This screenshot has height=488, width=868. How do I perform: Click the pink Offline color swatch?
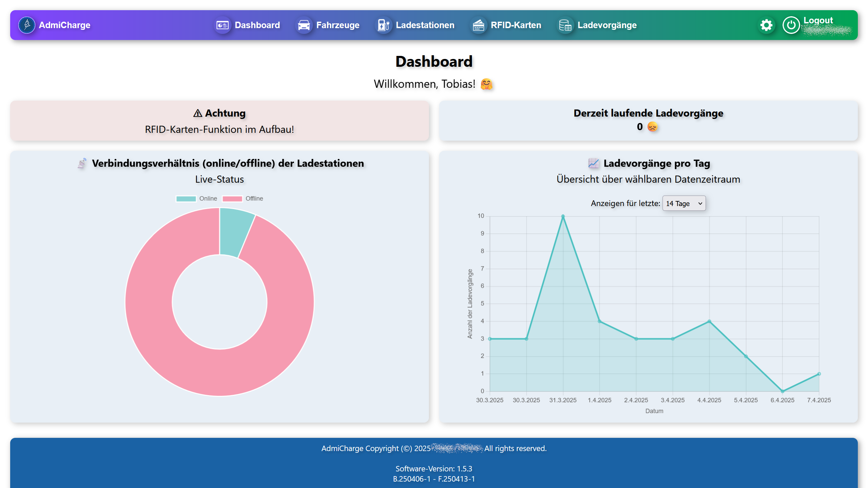232,199
